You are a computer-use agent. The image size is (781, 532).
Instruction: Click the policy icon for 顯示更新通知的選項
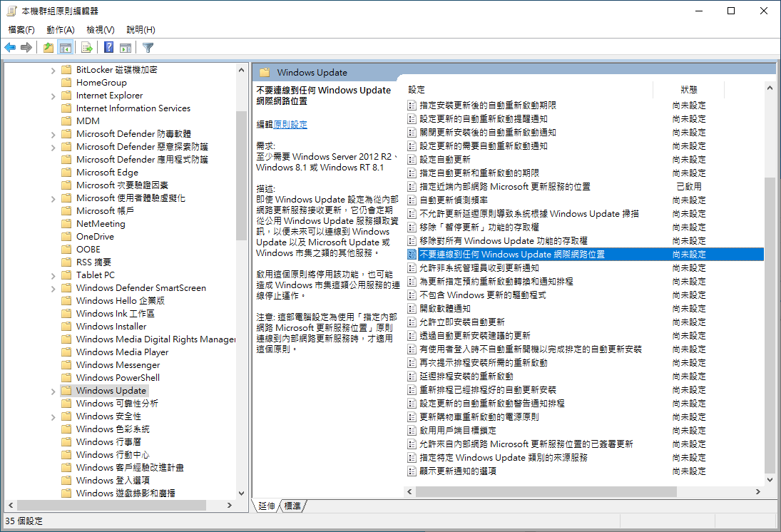(x=412, y=471)
